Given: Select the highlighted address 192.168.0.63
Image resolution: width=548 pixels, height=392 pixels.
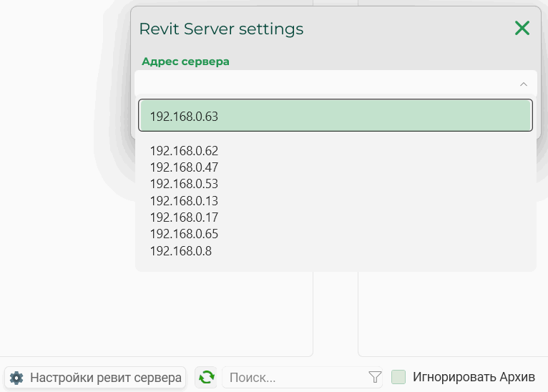Looking at the screenshot, I should coord(336,115).
